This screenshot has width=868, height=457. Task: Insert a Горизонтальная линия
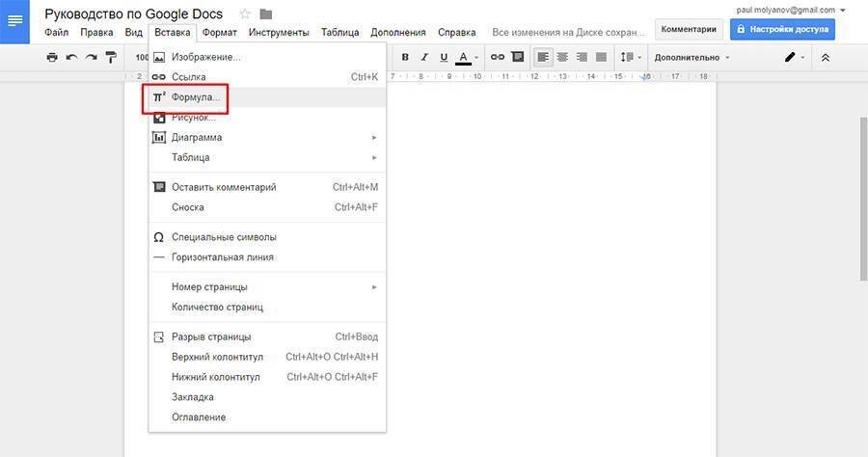pos(267,257)
